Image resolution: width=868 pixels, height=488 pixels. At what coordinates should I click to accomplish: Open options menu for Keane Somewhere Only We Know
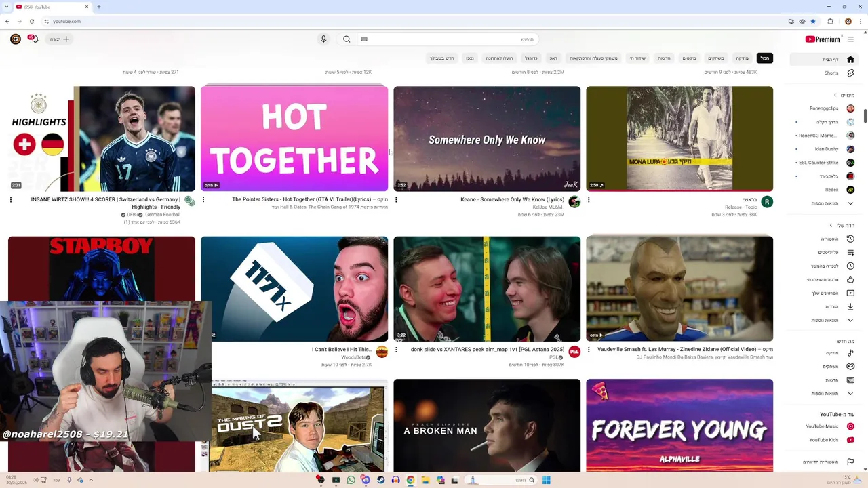pyautogui.click(x=396, y=199)
